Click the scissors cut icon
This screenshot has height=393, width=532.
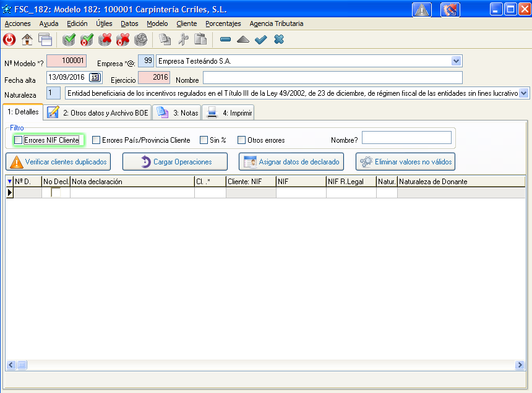pos(182,40)
